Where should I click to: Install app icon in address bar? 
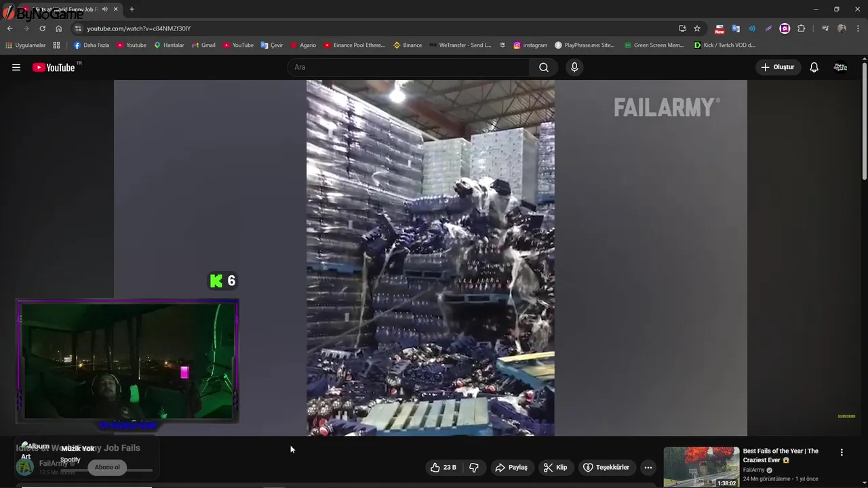click(x=682, y=28)
